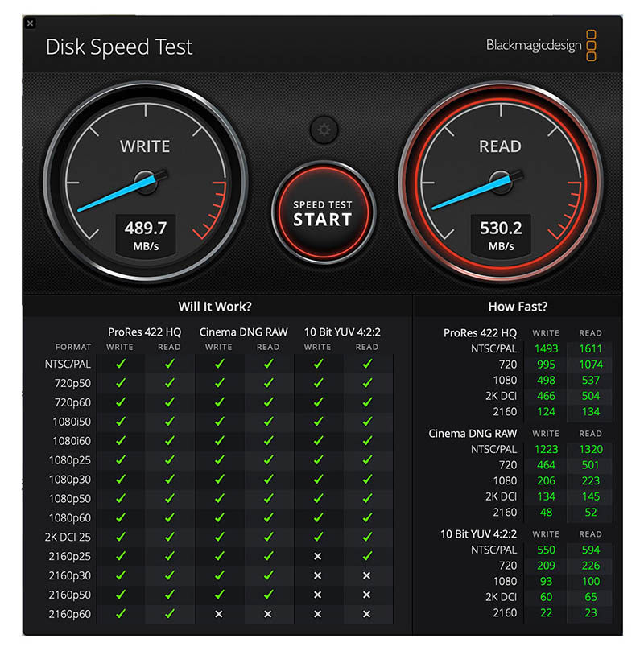Click the Cinema DNG RAW column header
This screenshot has width=644, height=655.
tap(244, 332)
